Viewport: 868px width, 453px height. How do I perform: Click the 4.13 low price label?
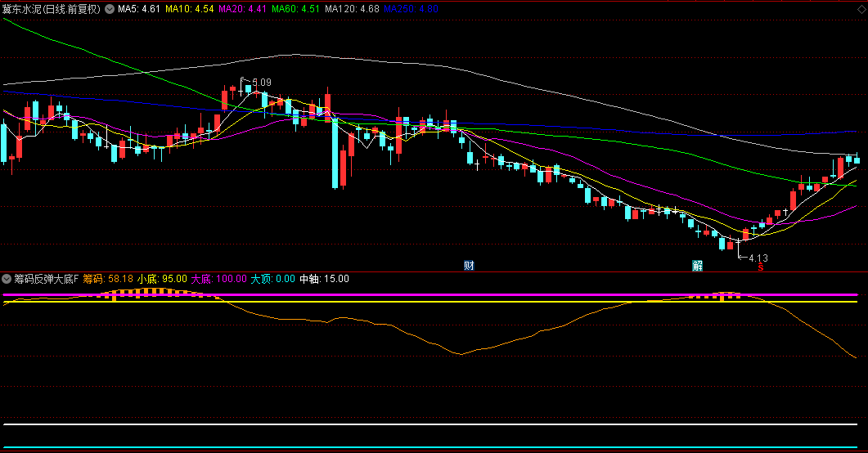758,258
